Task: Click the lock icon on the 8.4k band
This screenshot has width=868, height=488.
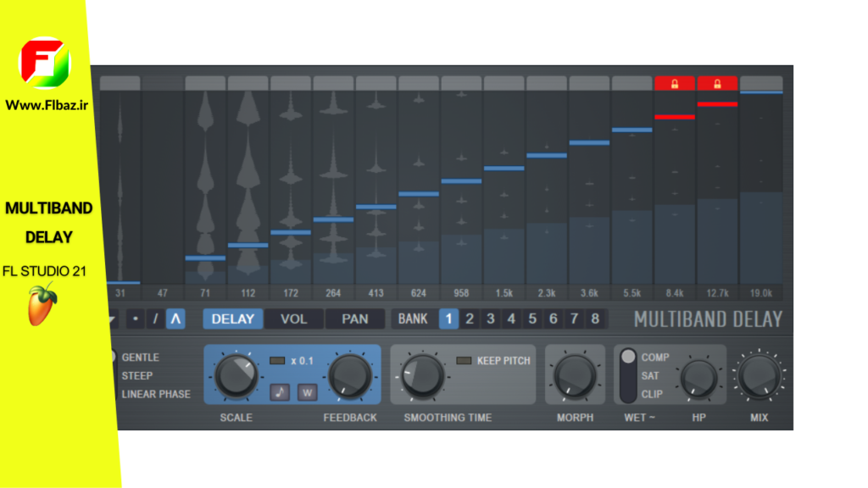Action: [674, 84]
